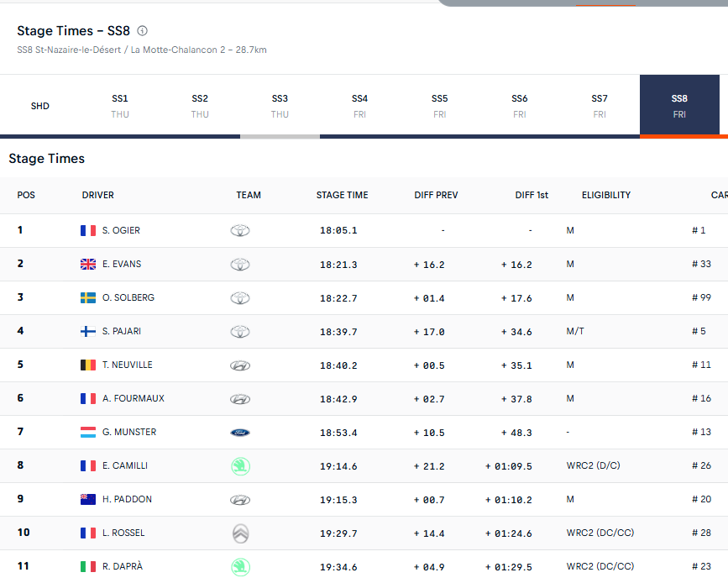Click the Toyota logo in E. Evans row
The width and height of the screenshot is (728, 583).
click(x=240, y=264)
